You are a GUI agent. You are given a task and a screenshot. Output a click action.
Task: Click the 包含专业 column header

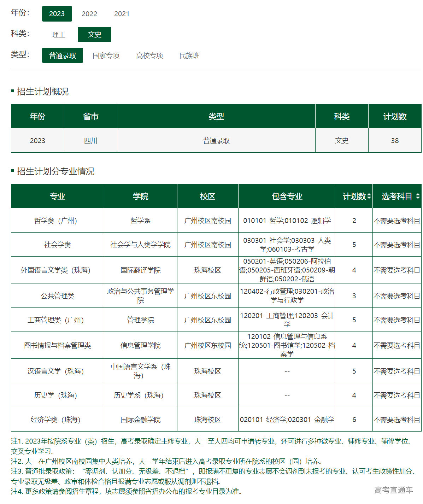pyautogui.click(x=287, y=196)
